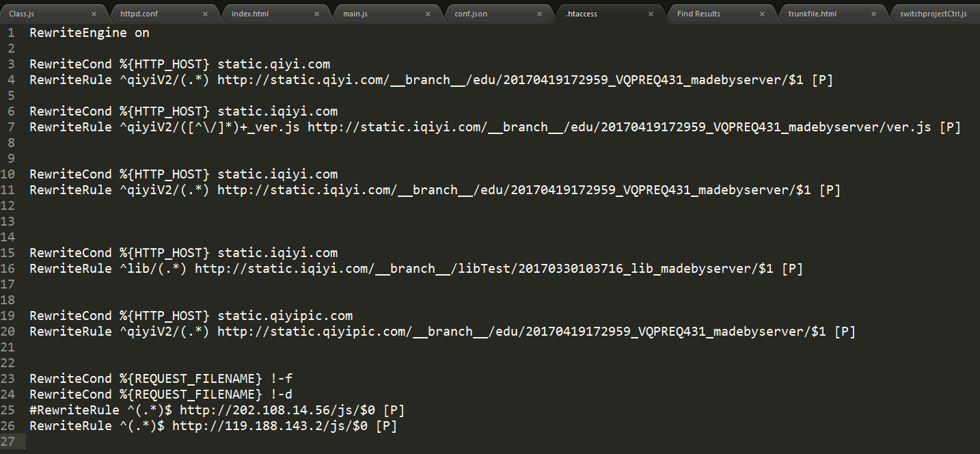Close the trunkfile.html tab
The height and width of the screenshot is (454, 980).
874,14
